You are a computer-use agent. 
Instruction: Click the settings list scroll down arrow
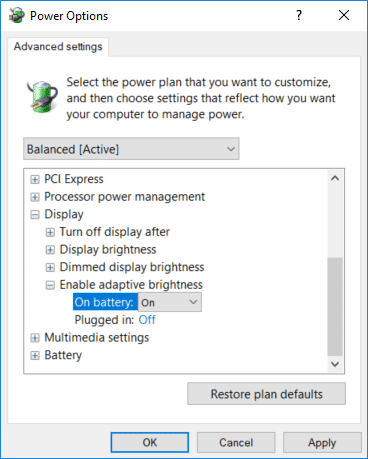(x=335, y=364)
